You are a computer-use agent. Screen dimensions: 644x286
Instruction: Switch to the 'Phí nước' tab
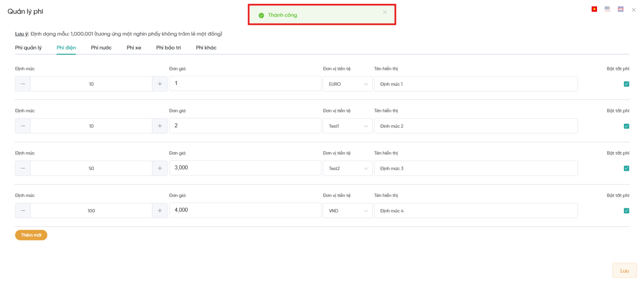point(101,48)
